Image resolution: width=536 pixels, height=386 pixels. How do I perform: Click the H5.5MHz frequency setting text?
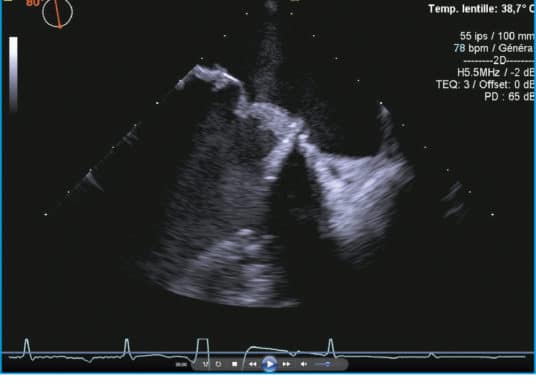coord(479,72)
